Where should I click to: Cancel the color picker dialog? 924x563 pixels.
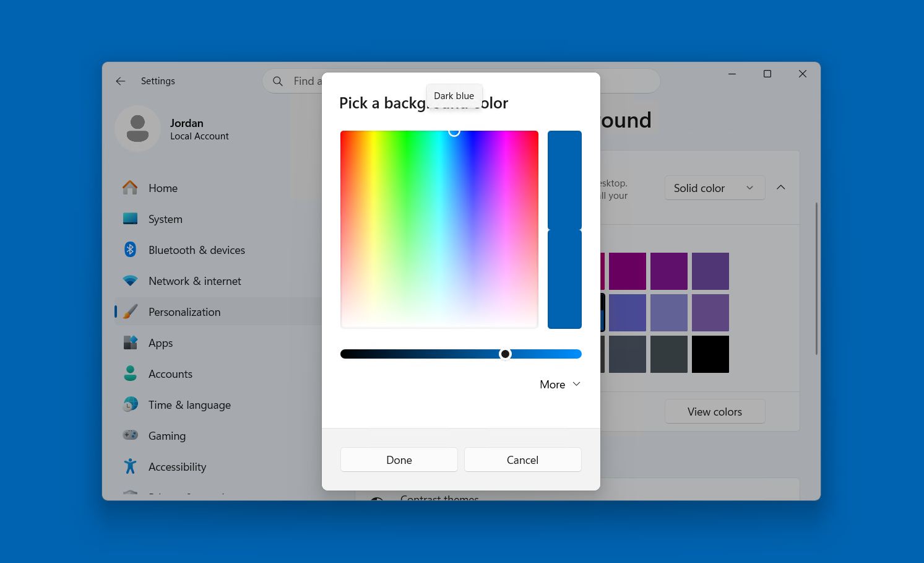(523, 460)
